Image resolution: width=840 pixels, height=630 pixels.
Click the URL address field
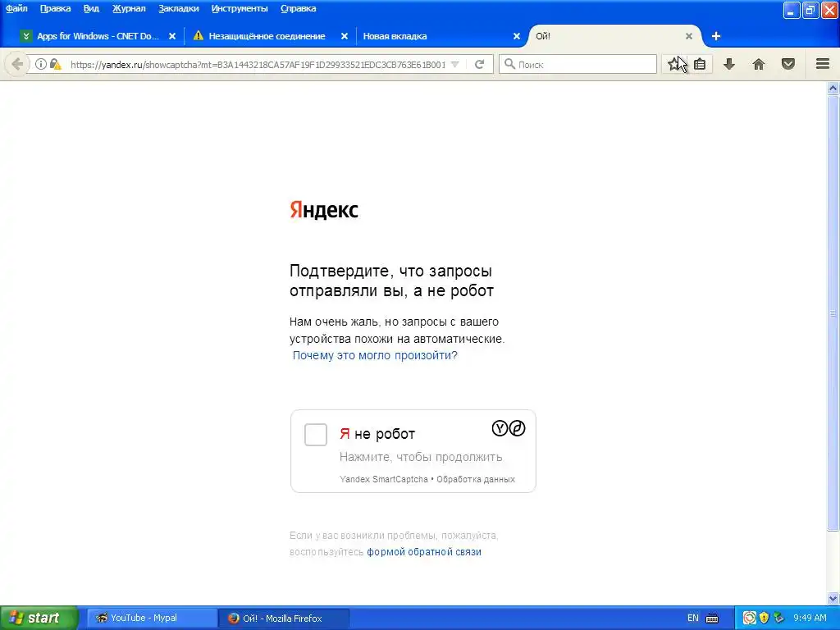(258, 64)
